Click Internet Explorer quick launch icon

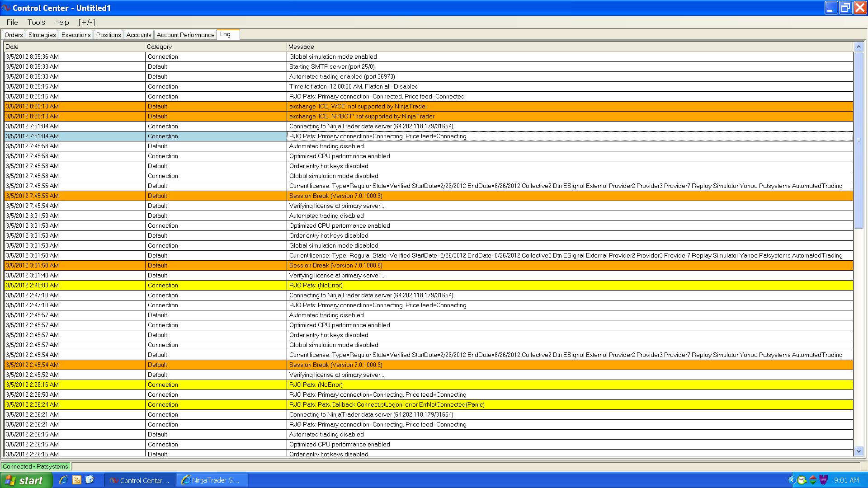(63, 480)
